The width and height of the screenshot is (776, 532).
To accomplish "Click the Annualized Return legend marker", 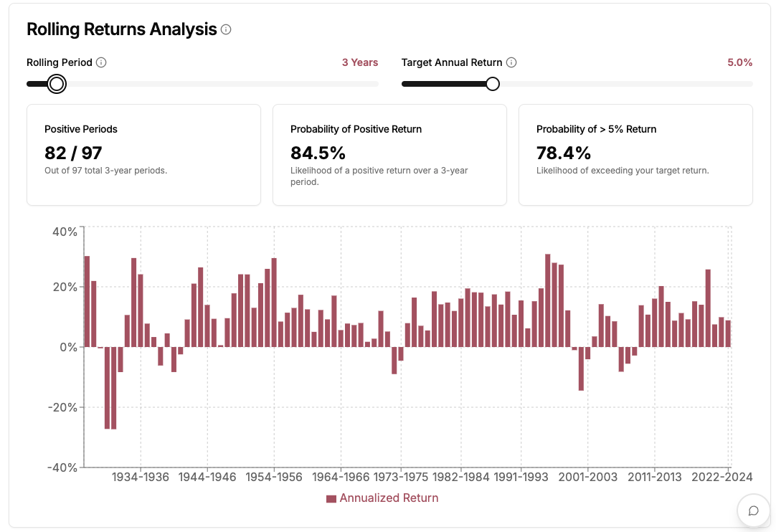I will [331, 498].
